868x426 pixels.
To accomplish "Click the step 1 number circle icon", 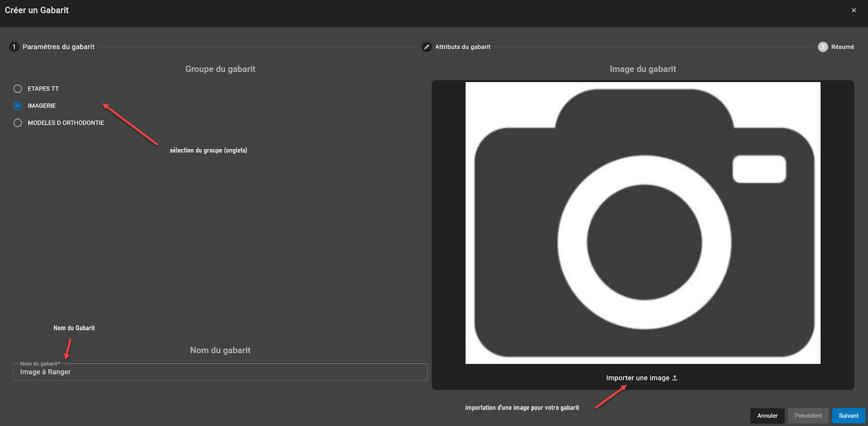I will [14, 47].
